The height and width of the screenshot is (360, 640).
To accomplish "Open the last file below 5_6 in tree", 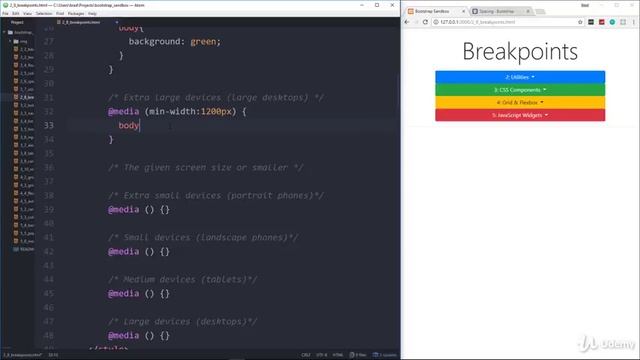I will point(24,249).
